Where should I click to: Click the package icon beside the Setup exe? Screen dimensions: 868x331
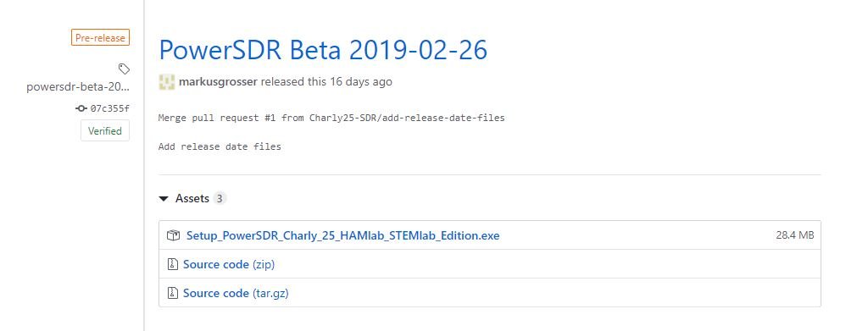(x=173, y=235)
